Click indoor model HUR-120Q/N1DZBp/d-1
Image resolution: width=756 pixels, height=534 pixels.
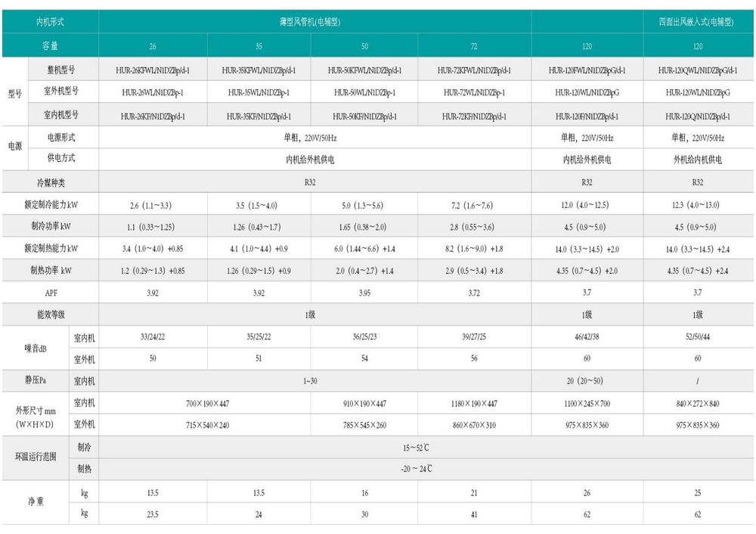pyautogui.click(x=697, y=116)
